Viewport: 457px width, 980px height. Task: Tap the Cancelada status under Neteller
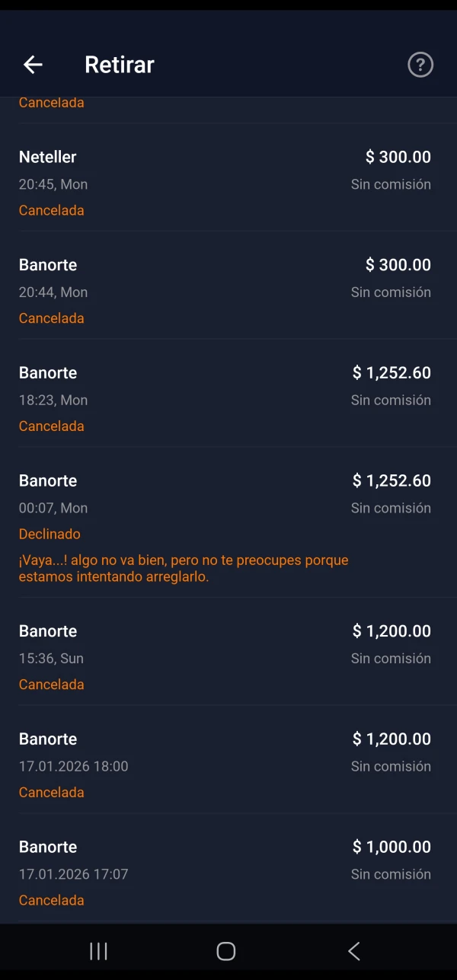pyautogui.click(x=51, y=210)
